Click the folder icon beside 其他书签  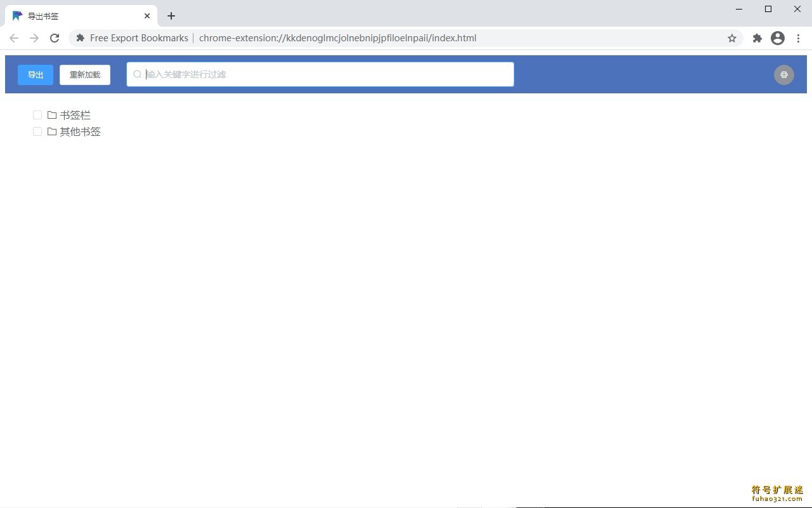52,131
